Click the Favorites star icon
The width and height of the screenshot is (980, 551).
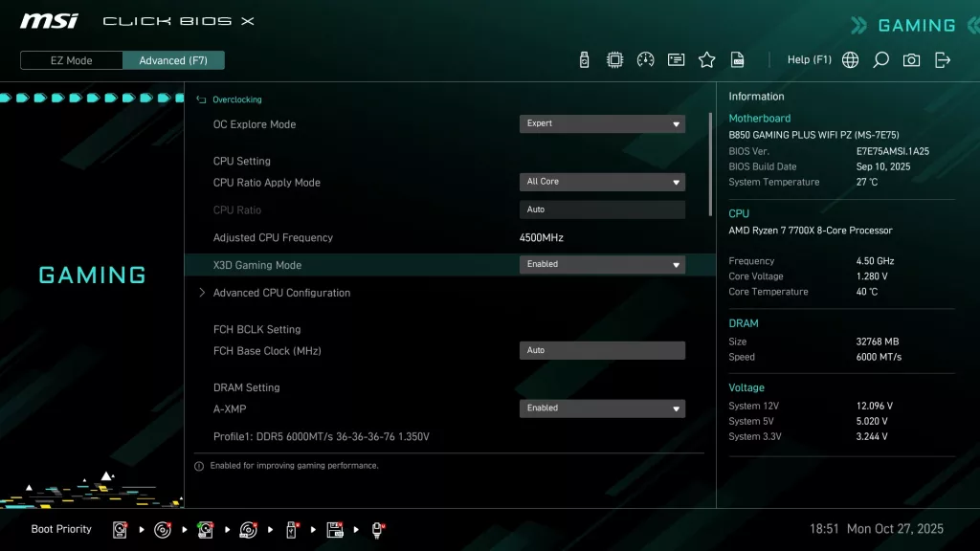click(x=706, y=59)
